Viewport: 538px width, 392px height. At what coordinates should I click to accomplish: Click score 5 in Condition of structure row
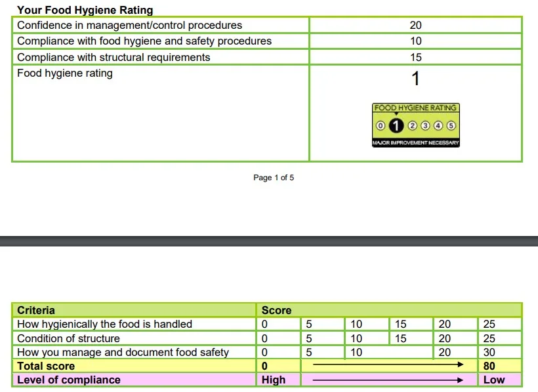[309, 338]
